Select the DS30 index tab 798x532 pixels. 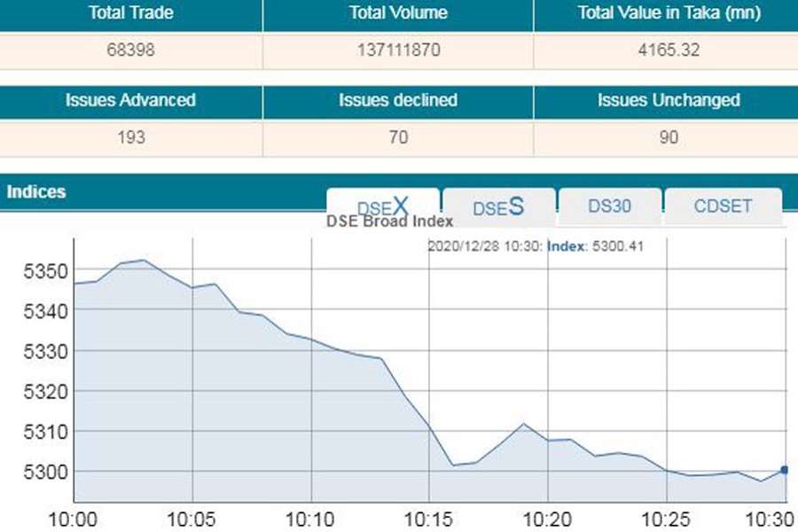tap(609, 207)
